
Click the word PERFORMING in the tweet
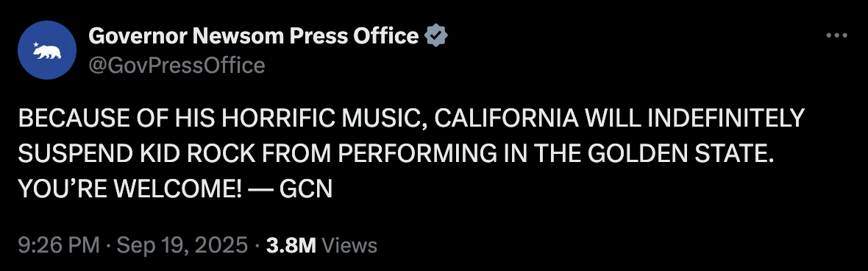[417, 154]
